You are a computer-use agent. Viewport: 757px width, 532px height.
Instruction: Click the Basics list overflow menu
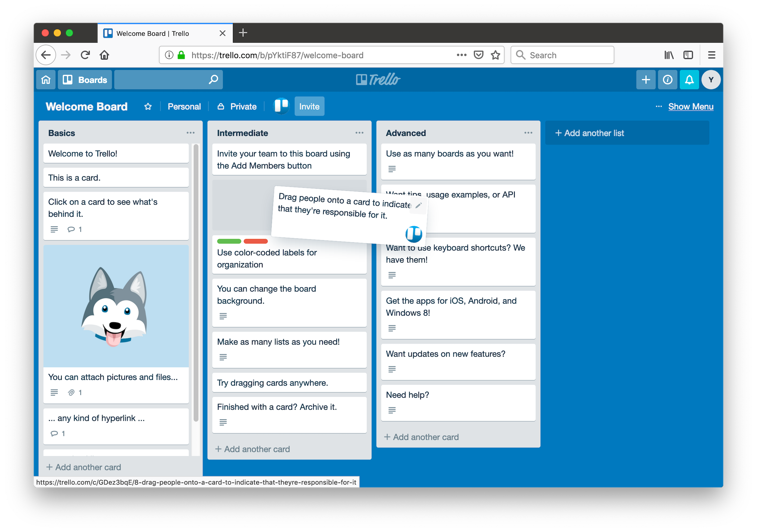click(190, 133)
